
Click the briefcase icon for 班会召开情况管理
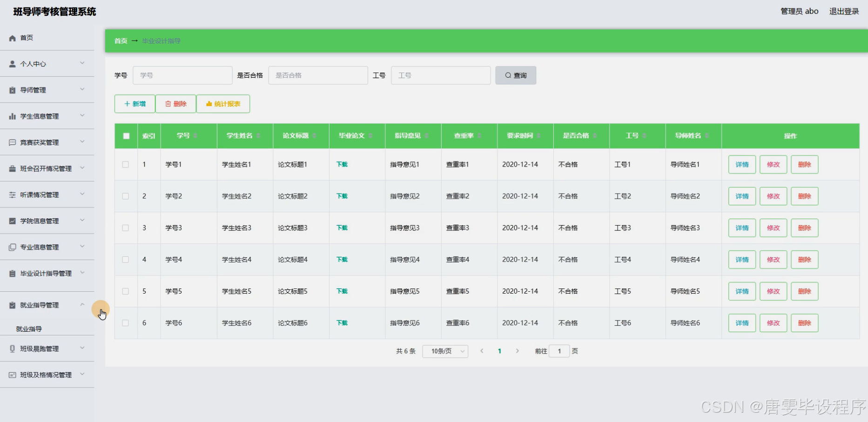(x=13, y=168)
